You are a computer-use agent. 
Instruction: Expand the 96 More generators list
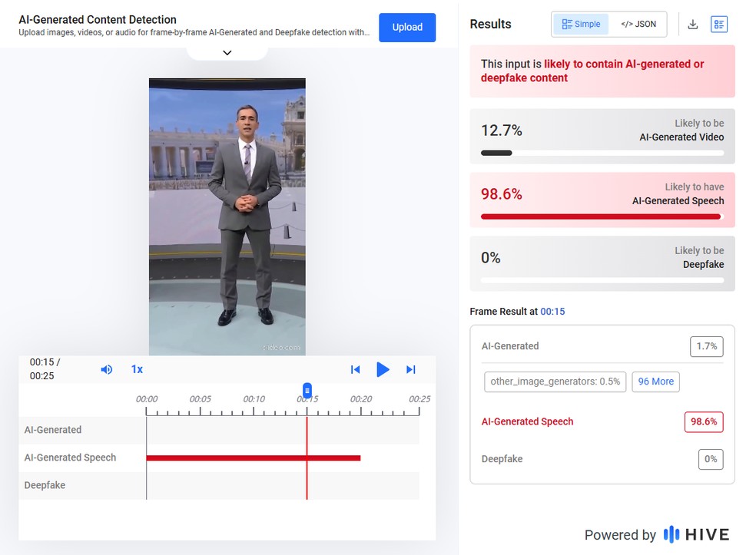tap(655, 382)
